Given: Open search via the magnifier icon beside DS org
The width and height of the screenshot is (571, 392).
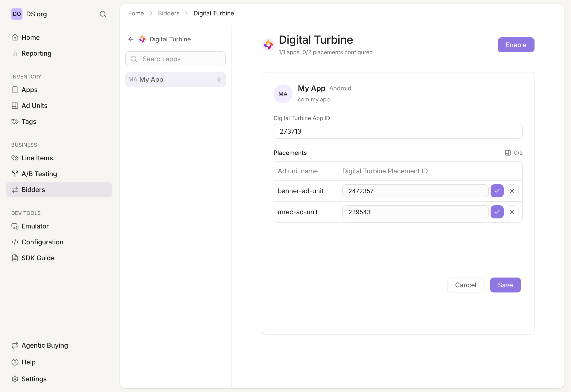Looking at the screenshot, I should (x=103, y=14).
